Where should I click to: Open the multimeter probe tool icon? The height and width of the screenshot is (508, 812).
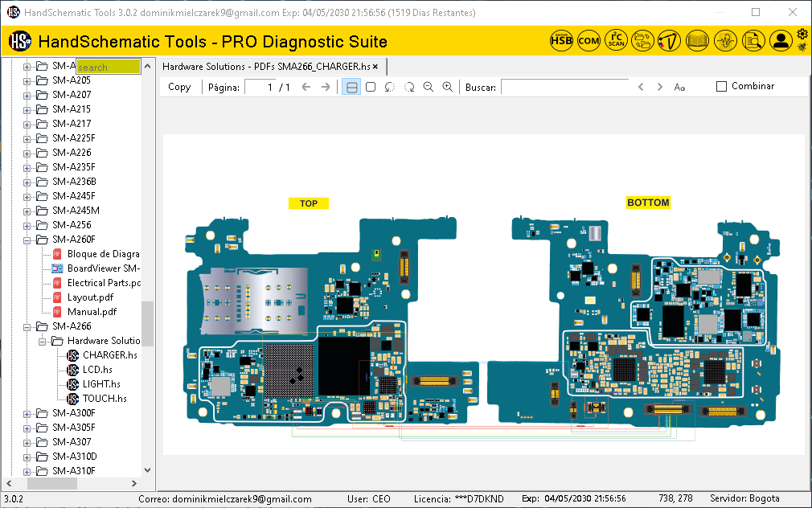click(669, 40)
